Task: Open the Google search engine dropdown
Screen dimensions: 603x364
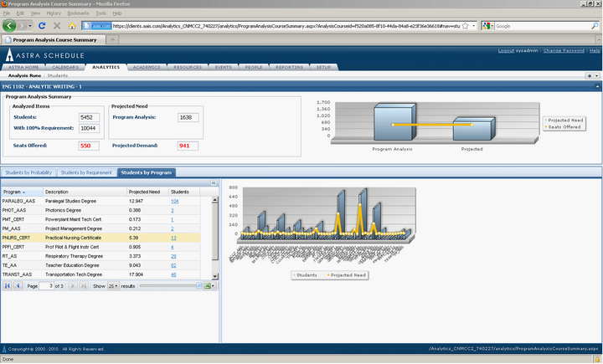Action: click(492, 26)
